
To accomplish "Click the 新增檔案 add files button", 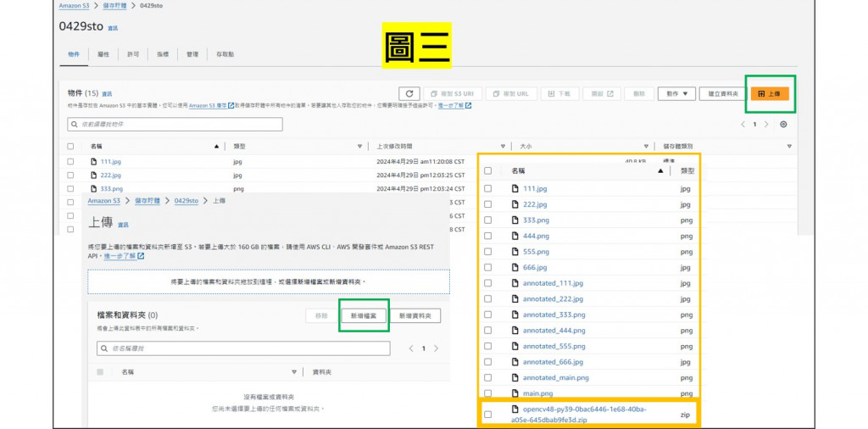I will [x=364, y=315].
